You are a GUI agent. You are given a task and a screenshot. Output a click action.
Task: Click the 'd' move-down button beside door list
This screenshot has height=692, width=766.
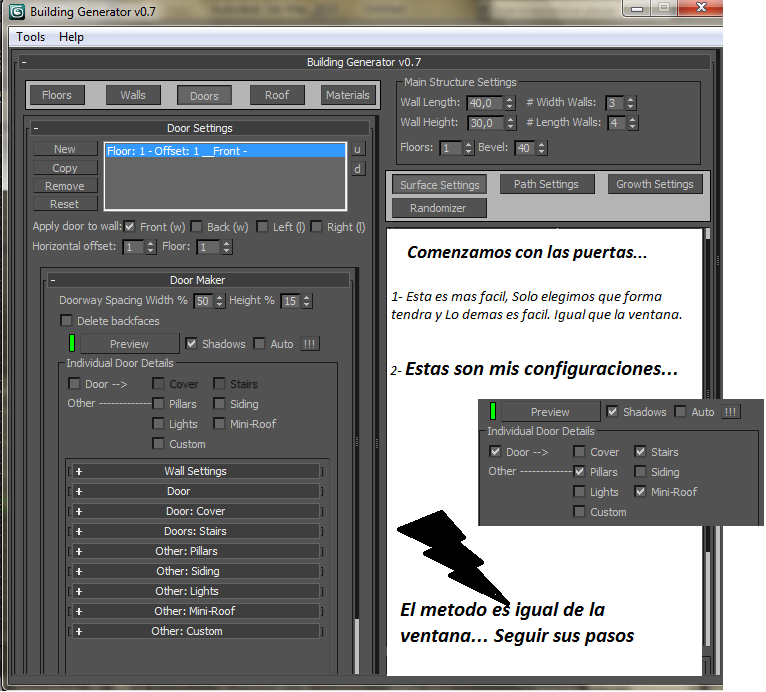pyautogui.click(x=358, y=168)
